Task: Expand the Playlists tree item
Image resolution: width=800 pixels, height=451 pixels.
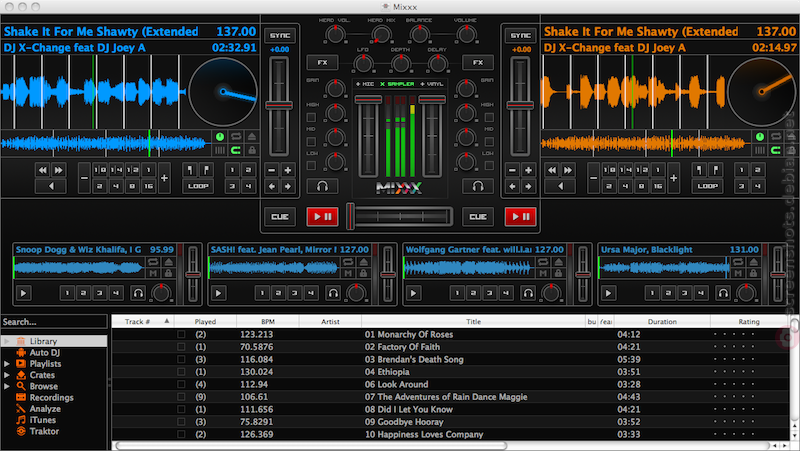Action: click(x=7, y=364)
